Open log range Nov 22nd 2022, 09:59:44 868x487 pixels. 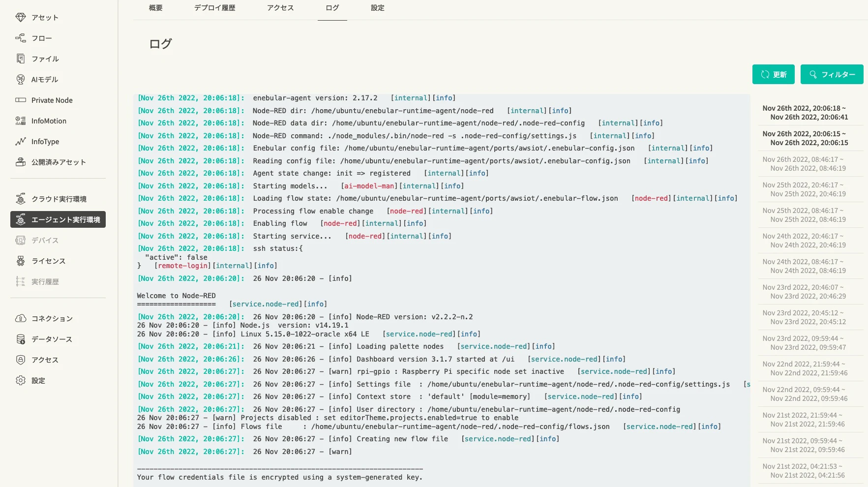[810, 394]
